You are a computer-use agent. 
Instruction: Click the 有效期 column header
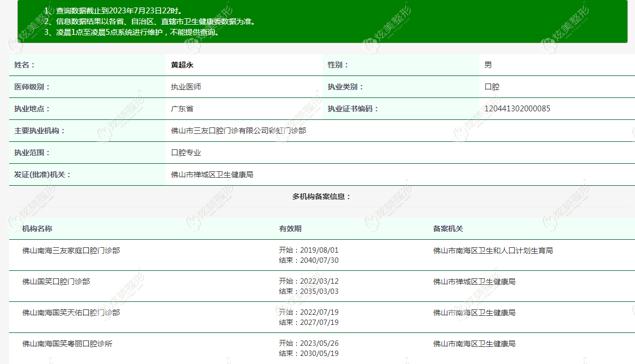pos(290,229)
